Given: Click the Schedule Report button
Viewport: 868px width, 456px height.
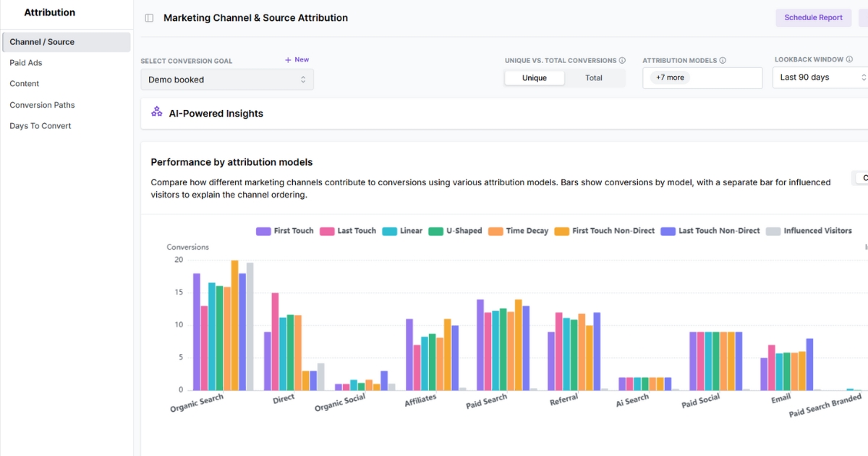Looking at the screenshot, I should [x=813, y=17].
